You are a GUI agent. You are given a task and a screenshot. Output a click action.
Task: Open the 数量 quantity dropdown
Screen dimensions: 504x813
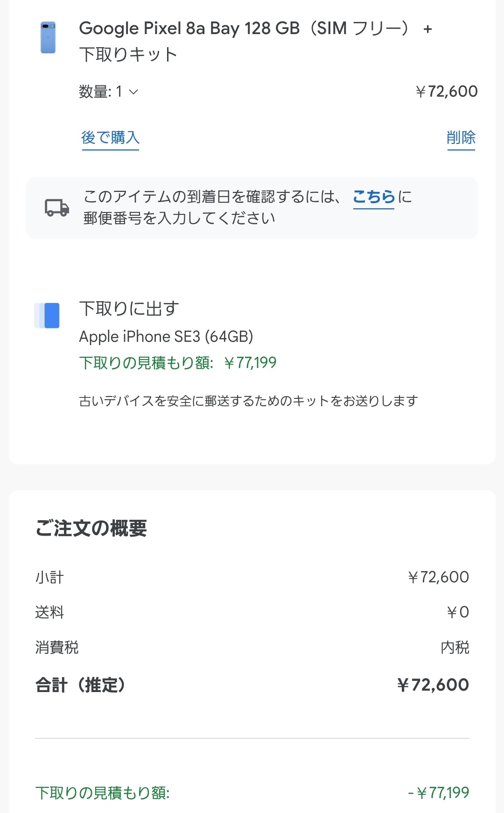tap(109, 92)
